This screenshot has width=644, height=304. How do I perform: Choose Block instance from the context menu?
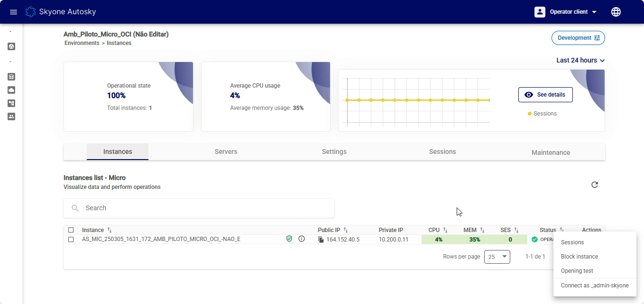(x=579, y=257)
